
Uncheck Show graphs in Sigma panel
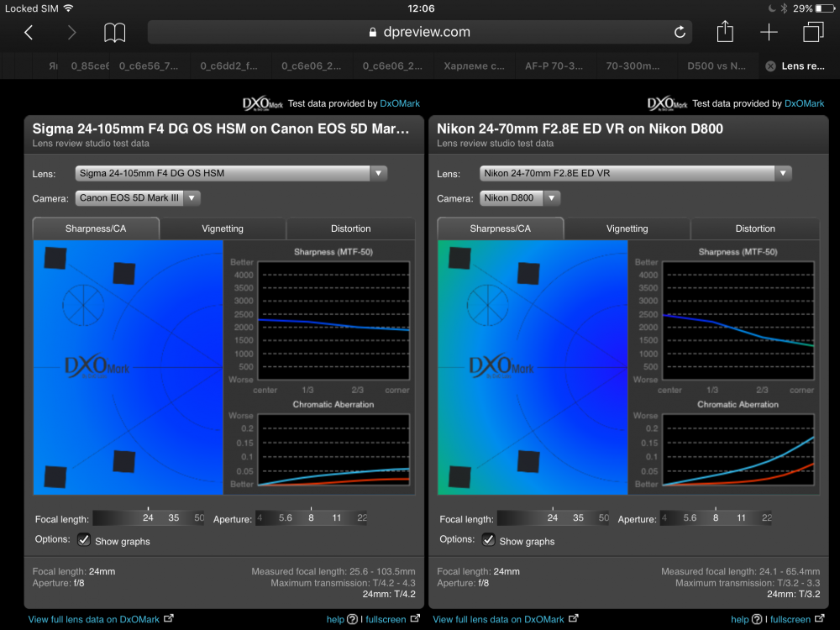[83, 539]
